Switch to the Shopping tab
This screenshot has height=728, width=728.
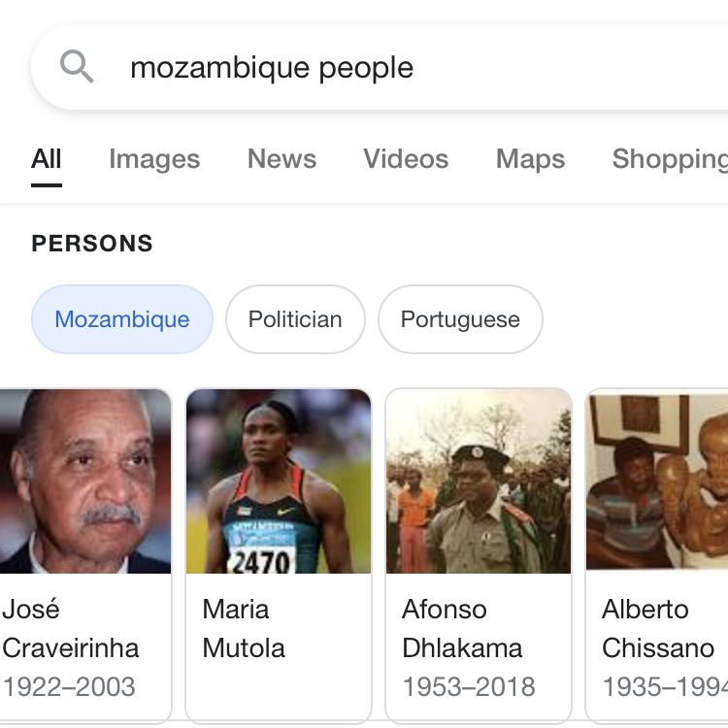[x=670, y=159]
